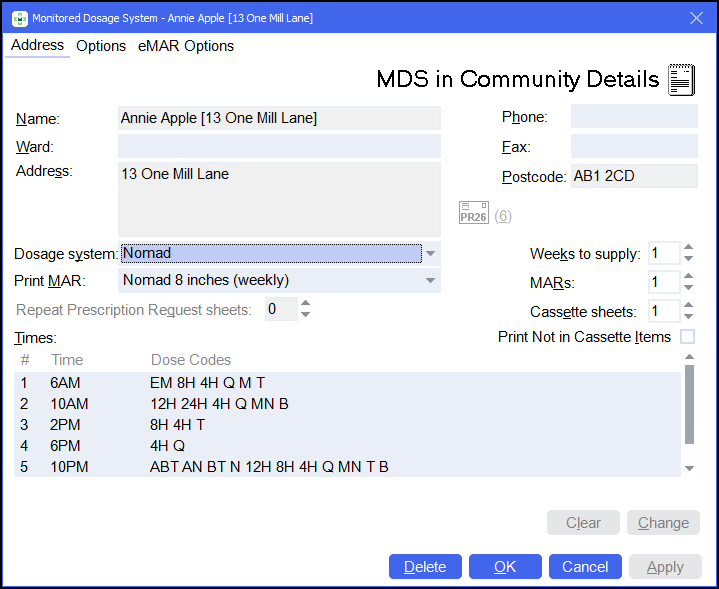Viewport: 719px width, 589px height.
Task: Click the Cancel button
Action: click(585, 567)
